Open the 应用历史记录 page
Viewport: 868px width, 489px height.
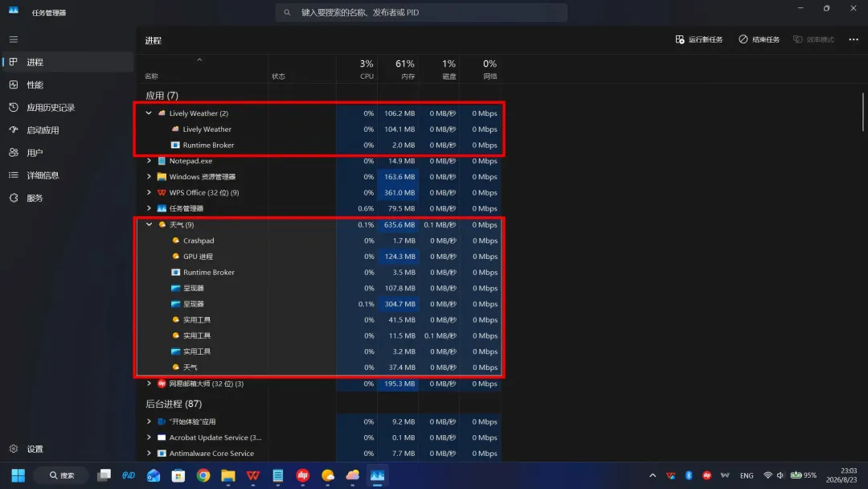[68, 108]
